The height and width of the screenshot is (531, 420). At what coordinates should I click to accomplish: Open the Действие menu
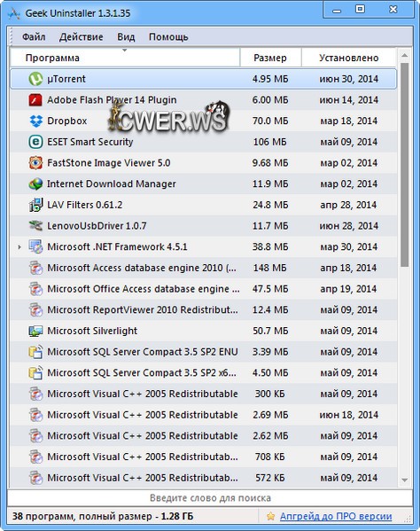82,36
